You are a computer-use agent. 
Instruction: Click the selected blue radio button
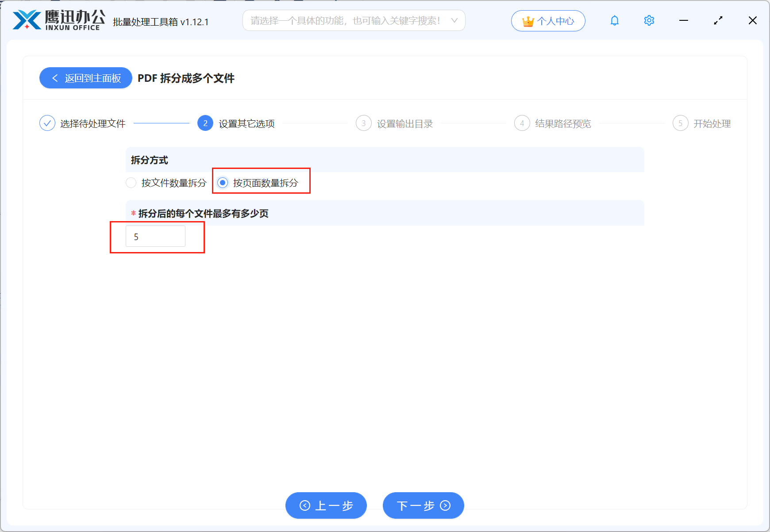(x=223, y=183)
